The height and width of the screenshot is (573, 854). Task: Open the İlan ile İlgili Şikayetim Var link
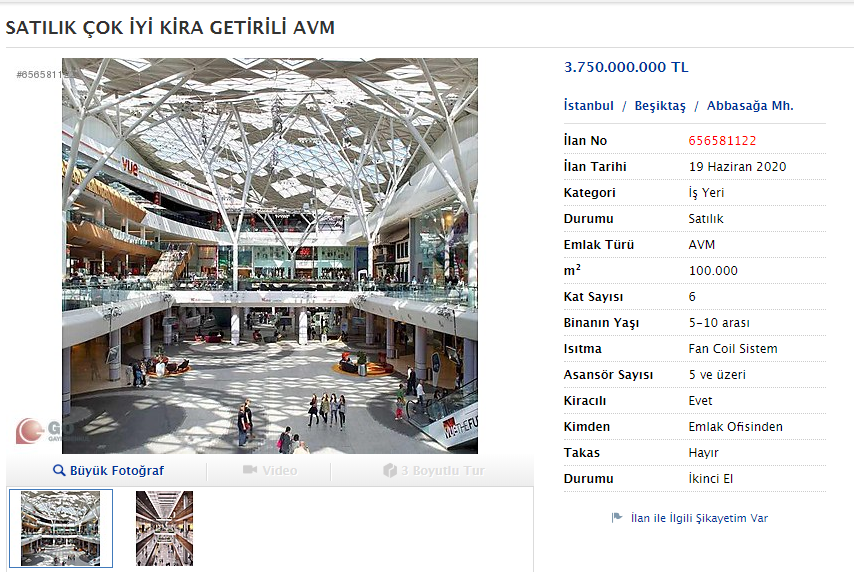pyautogui.click(x=698, y=518)
